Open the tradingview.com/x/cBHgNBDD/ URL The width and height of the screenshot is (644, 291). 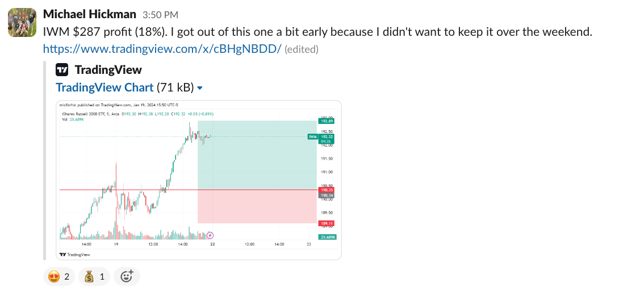pyautogui.click(x=162, y=49)
